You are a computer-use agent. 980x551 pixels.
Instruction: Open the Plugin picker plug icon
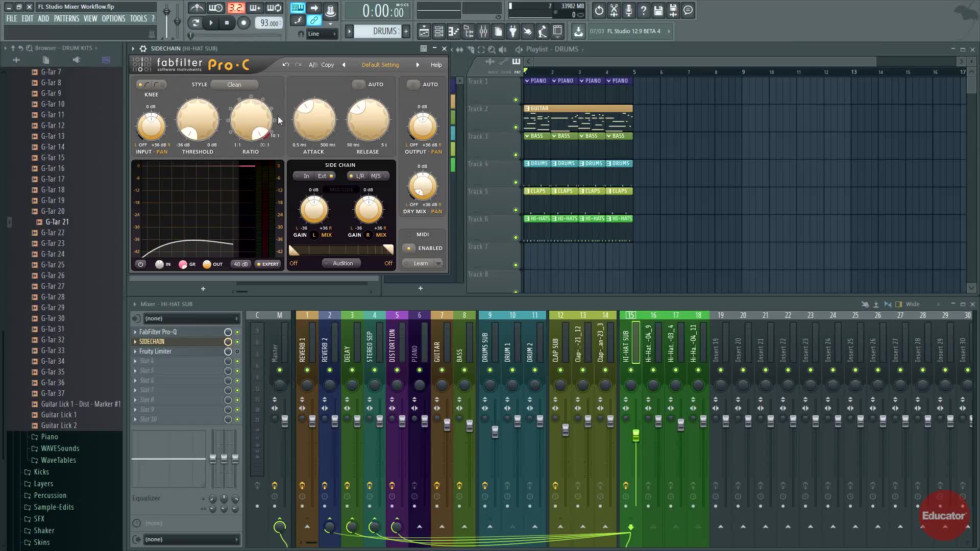512,32
